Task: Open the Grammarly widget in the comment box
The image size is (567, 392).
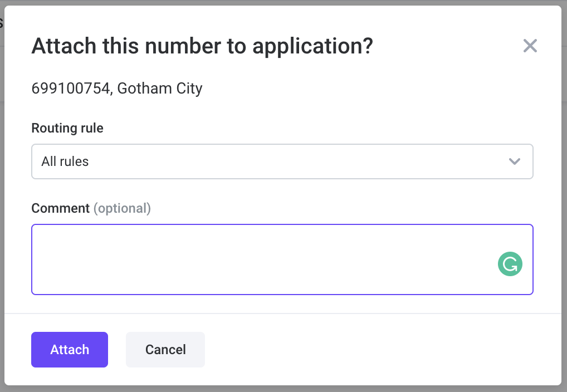Action: pos(510,264)
